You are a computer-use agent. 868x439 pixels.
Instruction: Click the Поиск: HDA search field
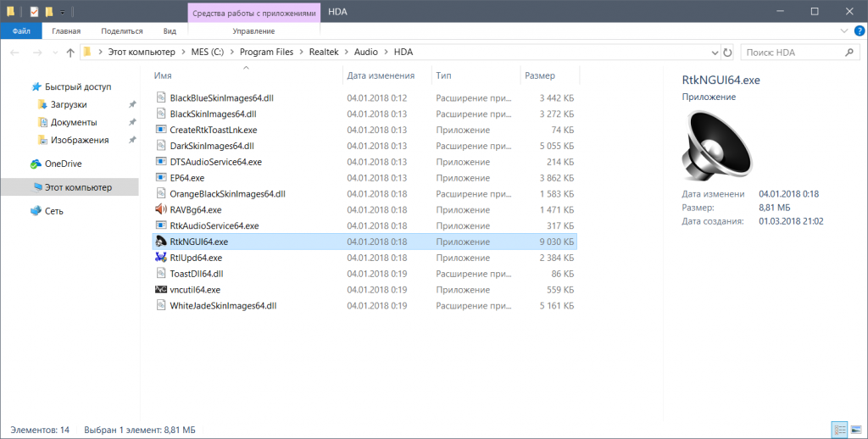pos(793,53)
